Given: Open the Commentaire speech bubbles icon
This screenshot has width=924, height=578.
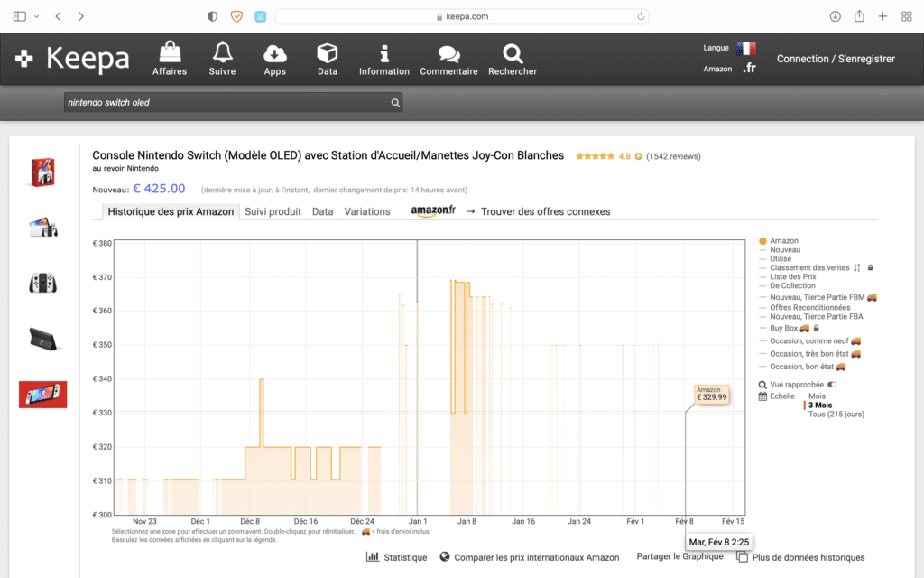Looking at the screenshot, I should coord(448,54).
